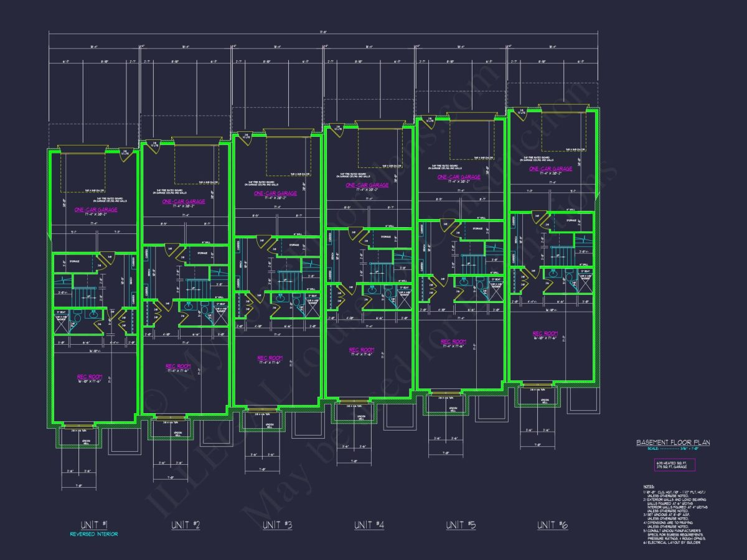Image resolution: width=747 pixels, height=560 pixels.
Task: Click "ONE-CAR GARAGE" label in Unit #2
Action: (x=184, y=202)
